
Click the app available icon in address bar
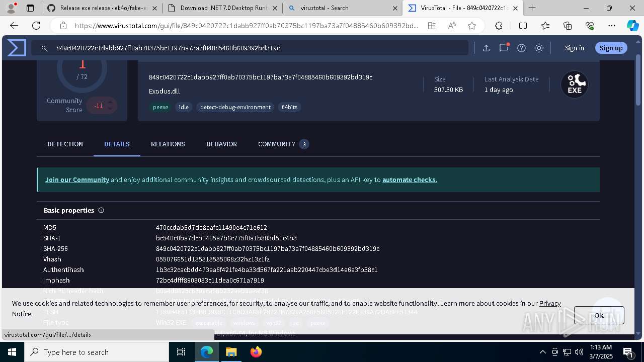(x=432, y=26)
